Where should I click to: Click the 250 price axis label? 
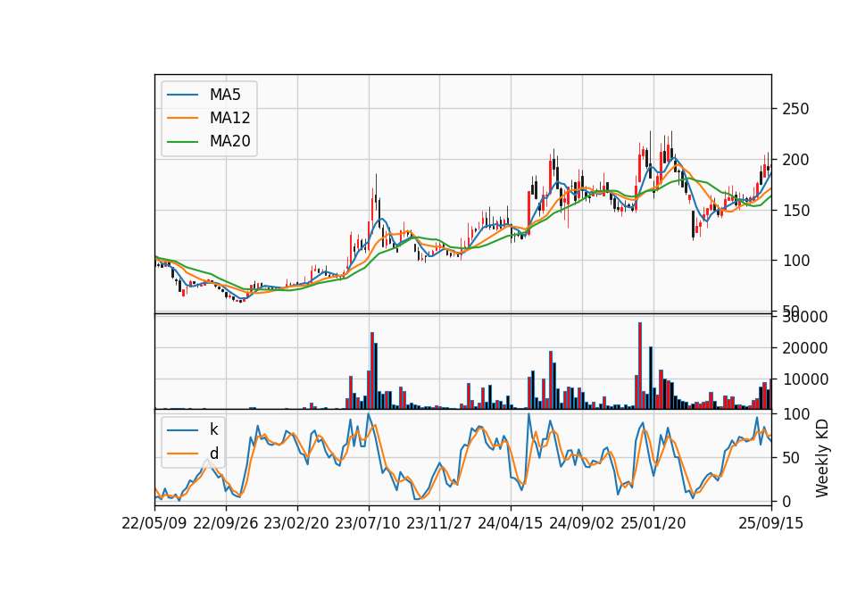point(795,109)
